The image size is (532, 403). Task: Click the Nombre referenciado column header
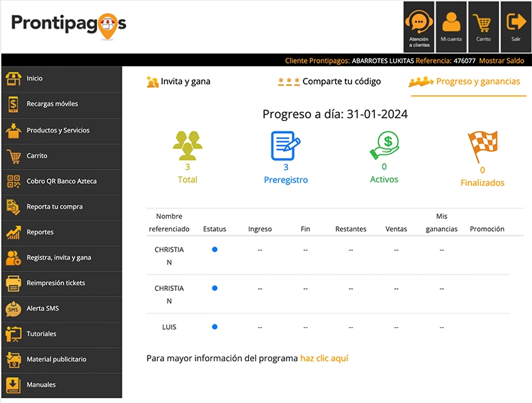(170, 223)
